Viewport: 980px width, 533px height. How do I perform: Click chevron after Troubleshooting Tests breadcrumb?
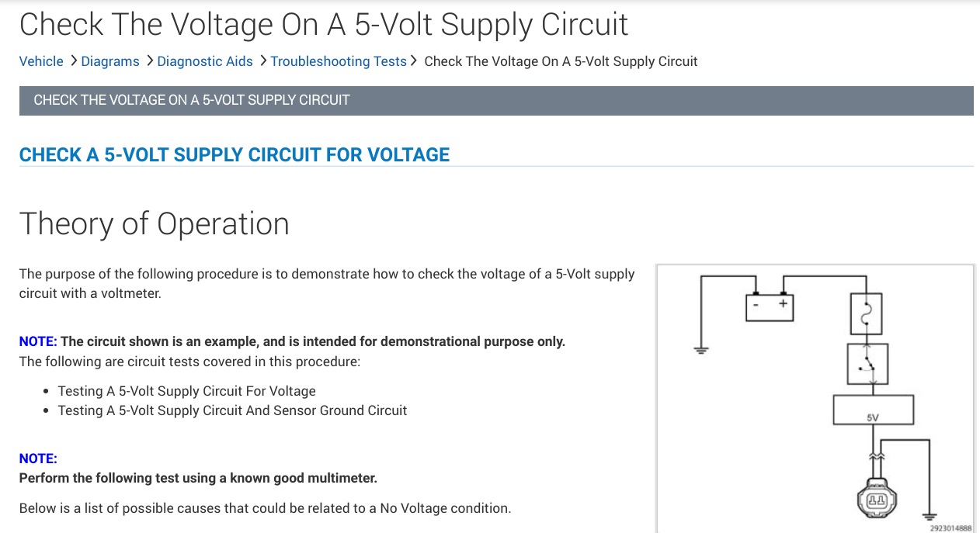[415, 61]
